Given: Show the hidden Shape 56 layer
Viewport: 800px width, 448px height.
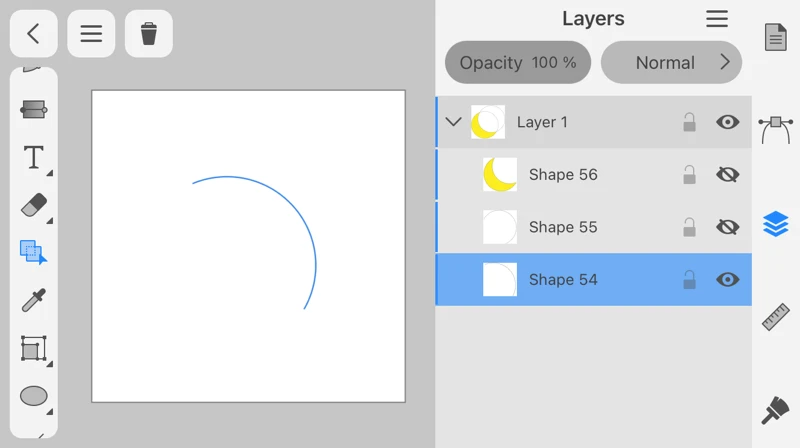Looking at the screenshot, I should click(727, 175).
